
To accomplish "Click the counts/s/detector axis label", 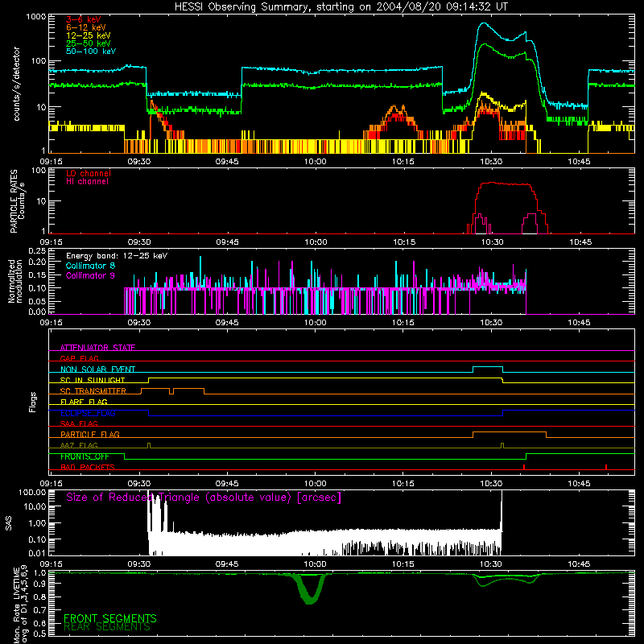I will tap(16, 84).
